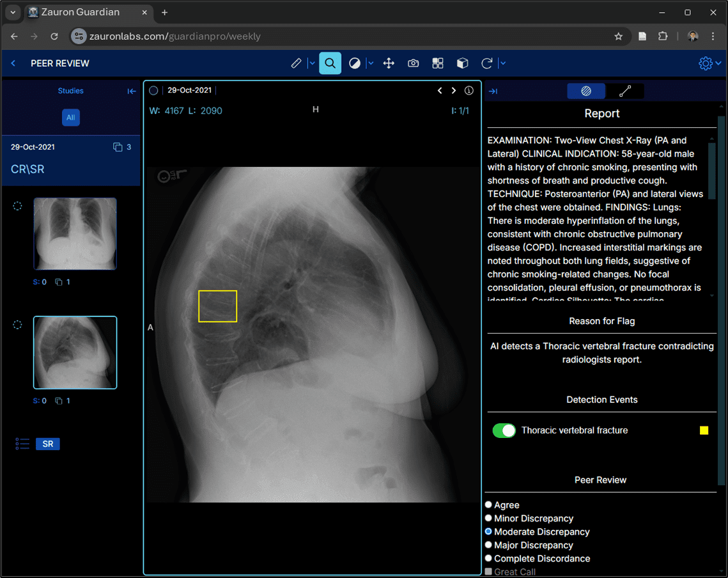This screenshot has width=728, height=578.
Task: Click the 3D cube view icon
Action: pyautogui.click(x=462, y=63)
